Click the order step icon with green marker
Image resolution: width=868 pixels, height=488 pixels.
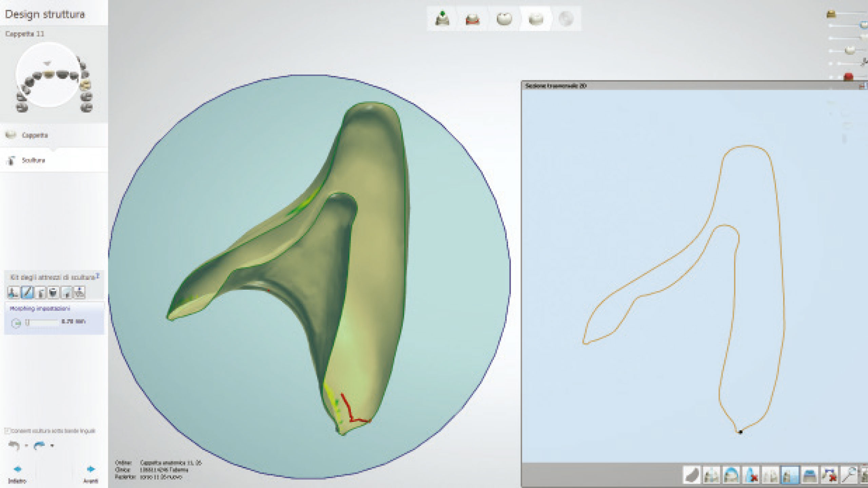[x=442, y=19]
